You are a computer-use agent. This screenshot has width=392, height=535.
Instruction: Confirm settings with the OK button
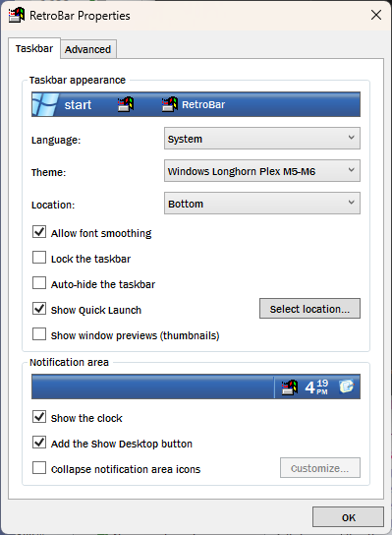(348, 517)
